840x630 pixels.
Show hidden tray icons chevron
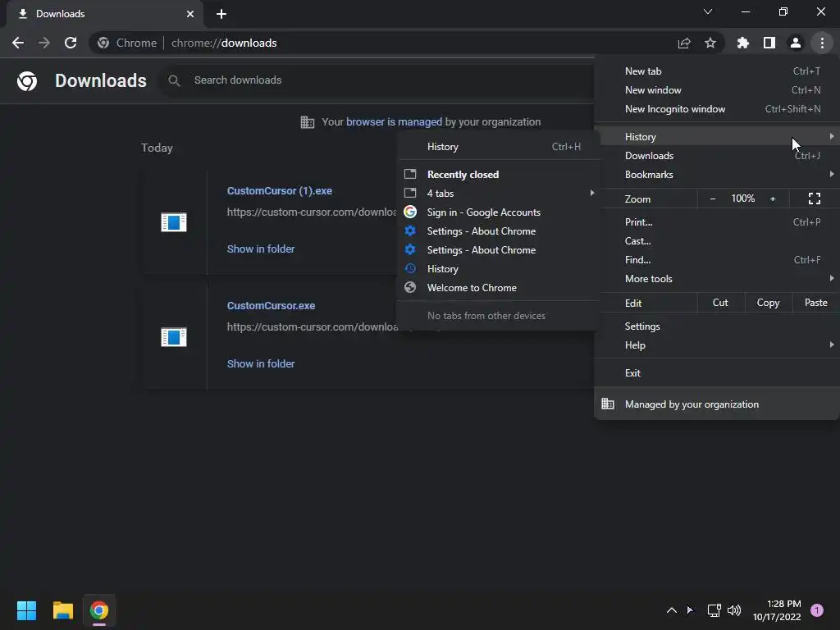[x=671, y=610]
